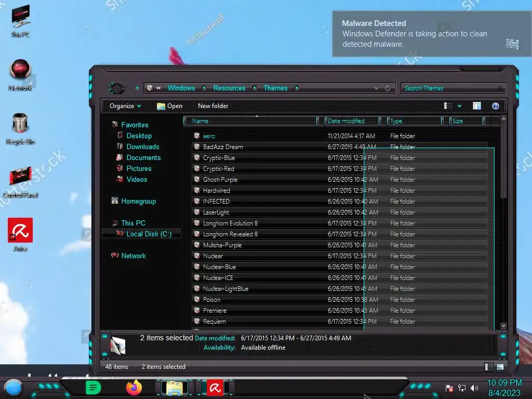
Task: Click the change view icon
Action: [x=448, y=106]
